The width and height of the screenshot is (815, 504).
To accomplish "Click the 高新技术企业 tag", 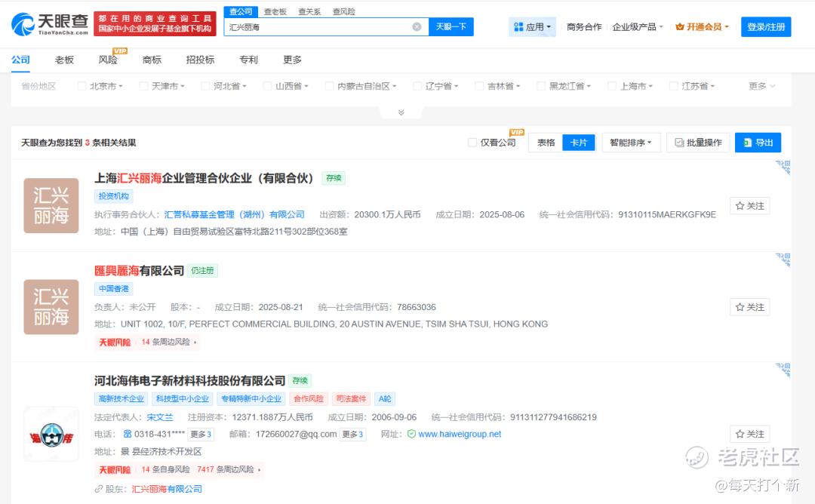I will 121,399.
